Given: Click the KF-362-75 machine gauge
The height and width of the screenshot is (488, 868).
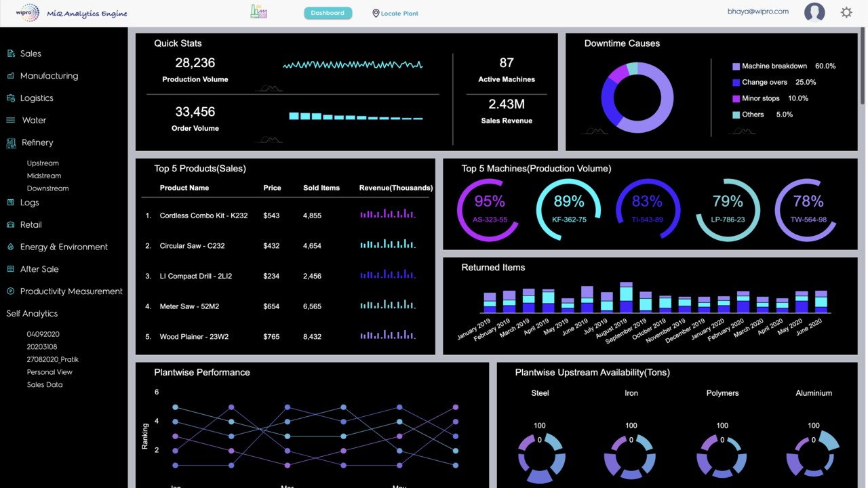Looking at the screenshot, I should coord(568,210).
